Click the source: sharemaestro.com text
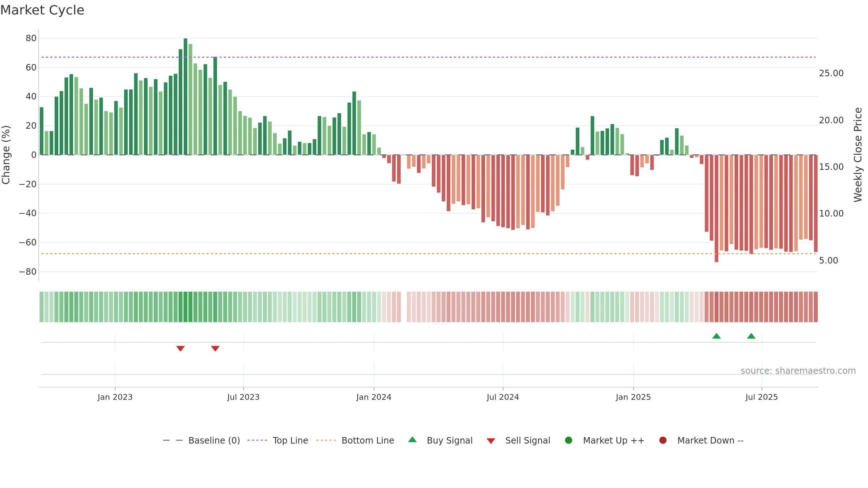 pyautogui.click(x=798, y=371)
